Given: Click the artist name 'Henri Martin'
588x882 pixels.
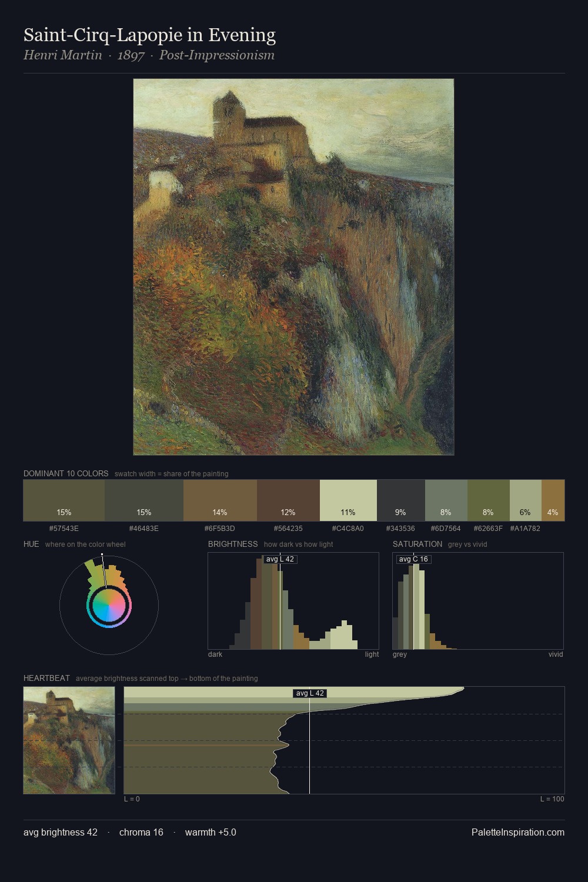Looking at the screenshot, I should [63, 55].
